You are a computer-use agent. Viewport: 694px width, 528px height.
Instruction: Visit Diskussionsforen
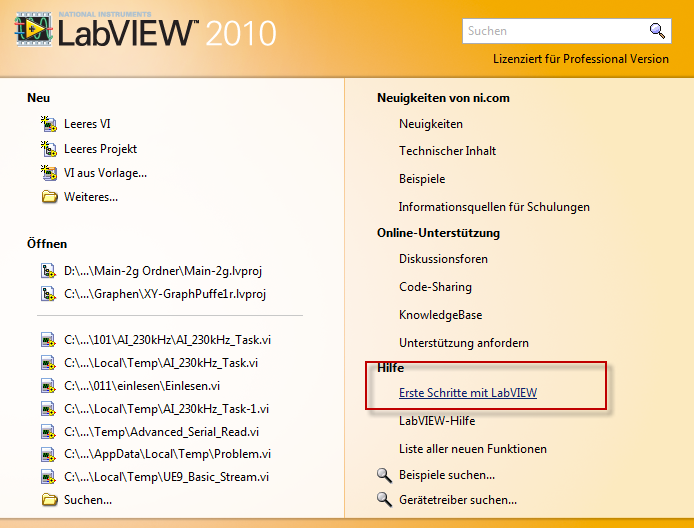(x=443, y=259)
